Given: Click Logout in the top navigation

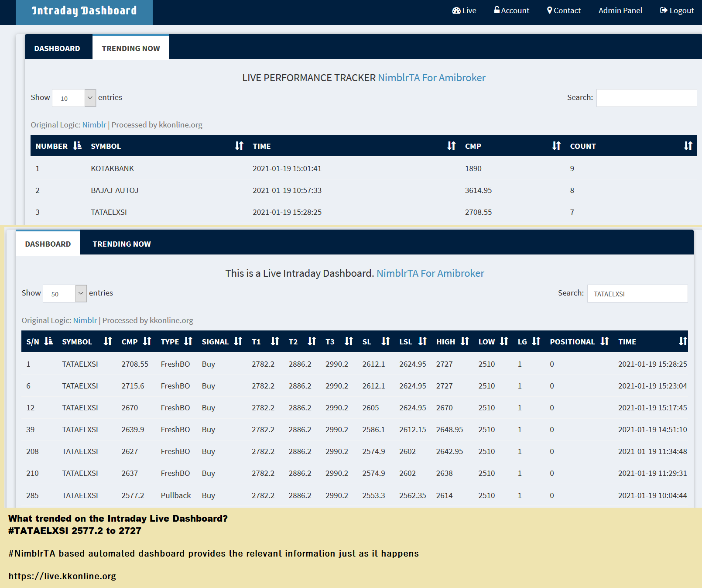Looking at the screenshot, I should pos(677,10).
